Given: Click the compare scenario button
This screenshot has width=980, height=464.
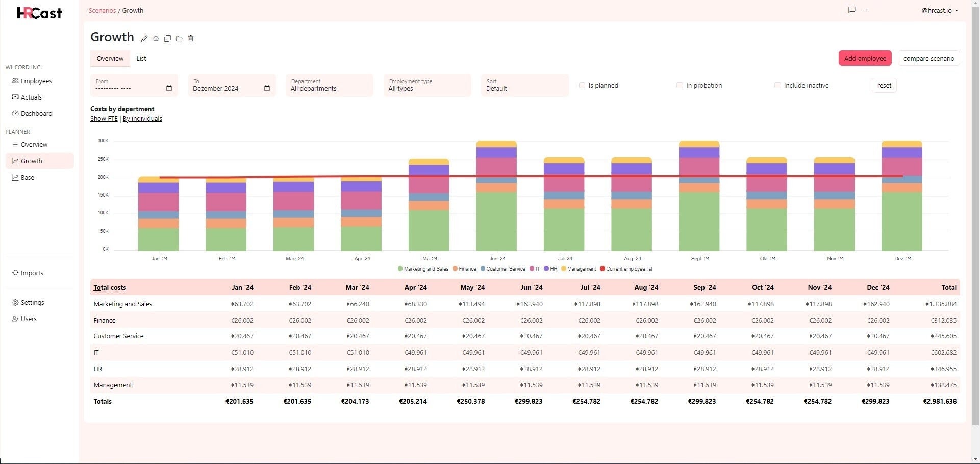Looking at the screenshot, I should pyautogui.click(x=928, y=58).
